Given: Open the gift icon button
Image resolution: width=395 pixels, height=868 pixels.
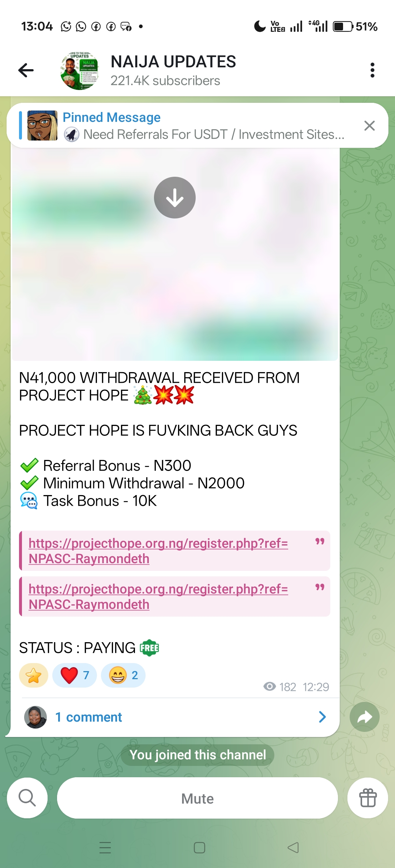Looking at the screenshot, I should point(368,798).
